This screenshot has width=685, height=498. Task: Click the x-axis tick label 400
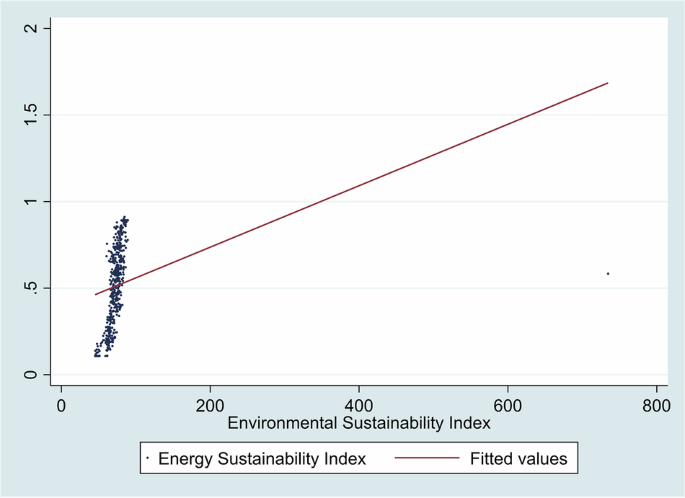click(359, 404)
